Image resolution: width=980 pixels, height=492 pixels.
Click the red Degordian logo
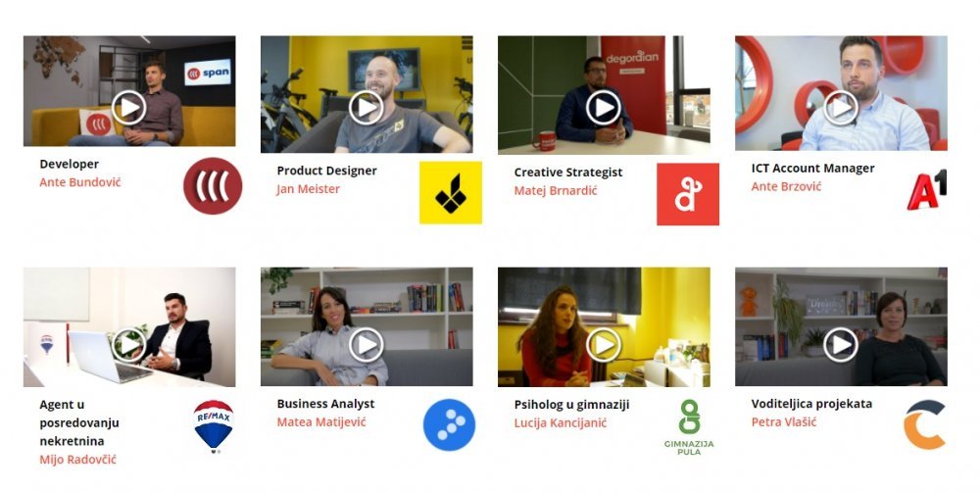coord(688,194)
